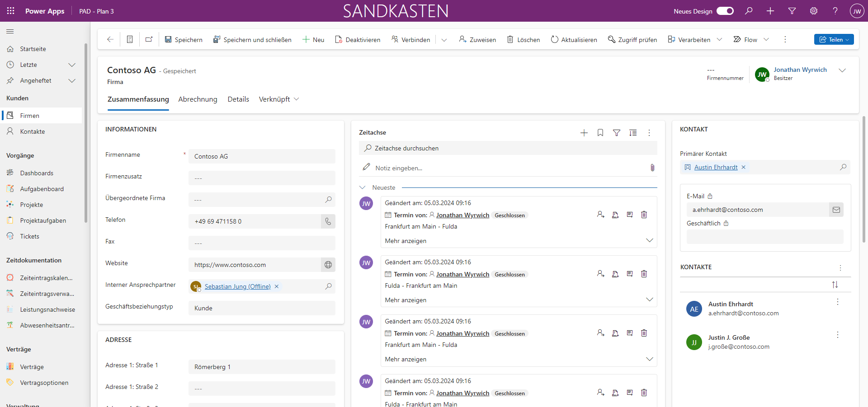Expand the Flow dropdown
The width and height of the screenshot is (868, 407).
pyautogui.click(x=766, y=39)
